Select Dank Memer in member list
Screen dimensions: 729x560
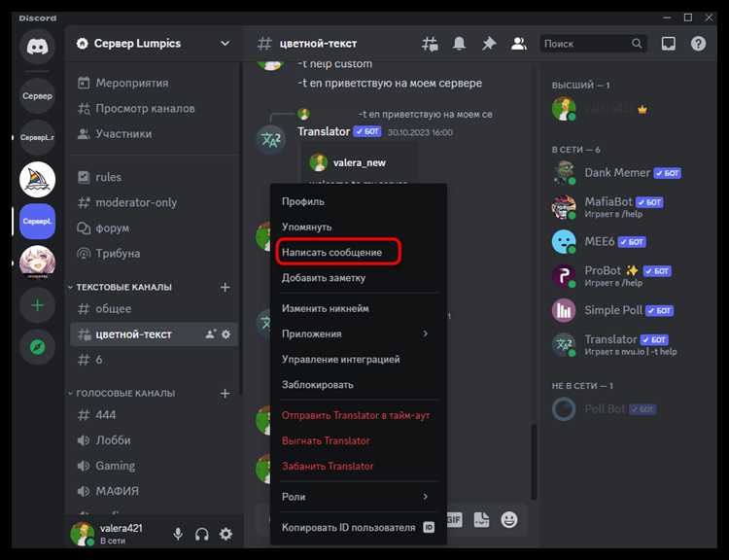tap(628, 173)
